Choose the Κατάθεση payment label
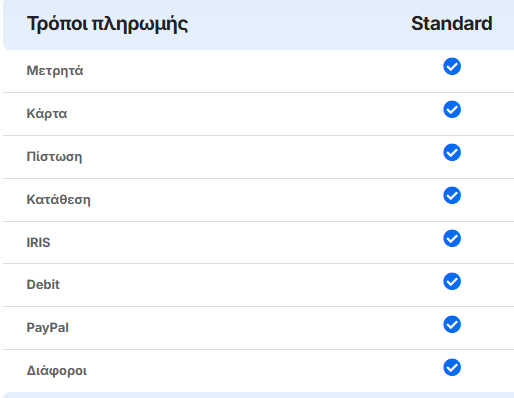Screen dimensions: 514x398 [58, 199]
